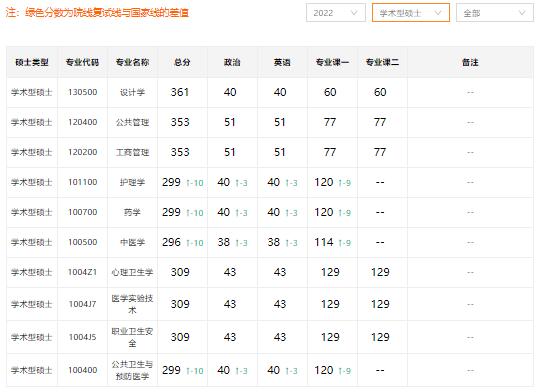Select the 护理学 major name

pos(132,182)
